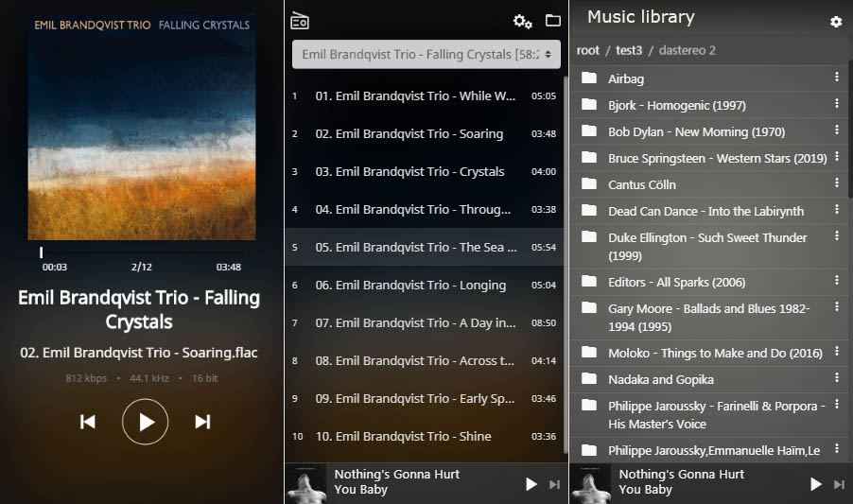Open options menu for Nadaka and Gopika
Viewport: 853px width, 504px height.
(x=837, y=377)
